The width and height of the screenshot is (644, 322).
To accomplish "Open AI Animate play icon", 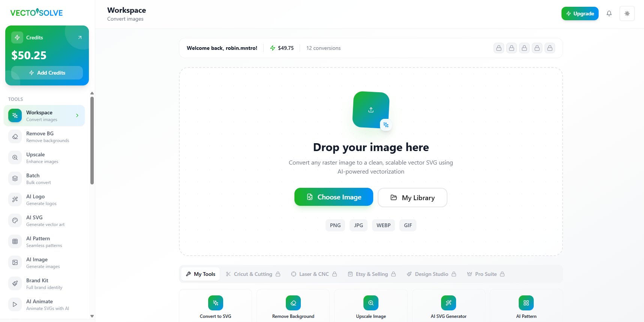I will tap(15, 304).
